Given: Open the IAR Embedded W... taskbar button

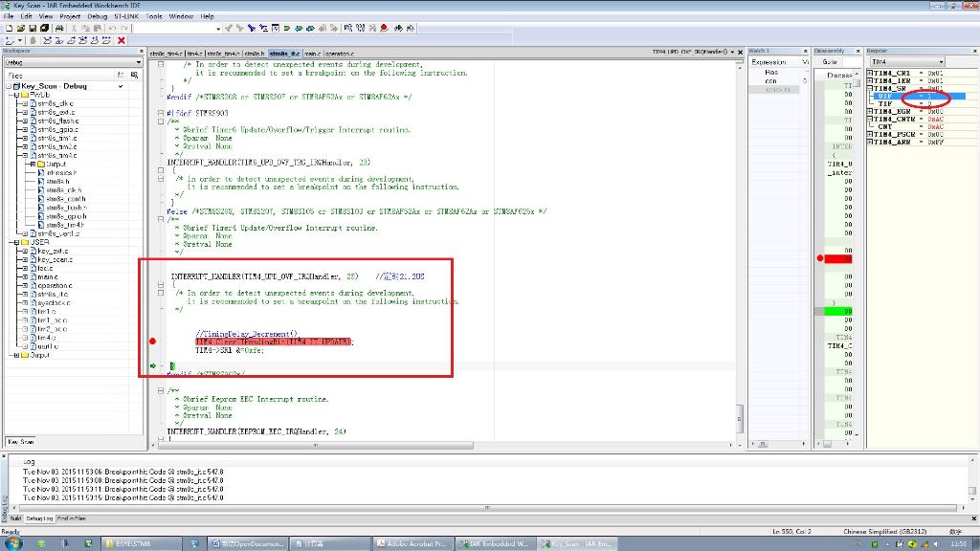Looking at the screenshot, I should pyautogui.click(x=496, y=543).
